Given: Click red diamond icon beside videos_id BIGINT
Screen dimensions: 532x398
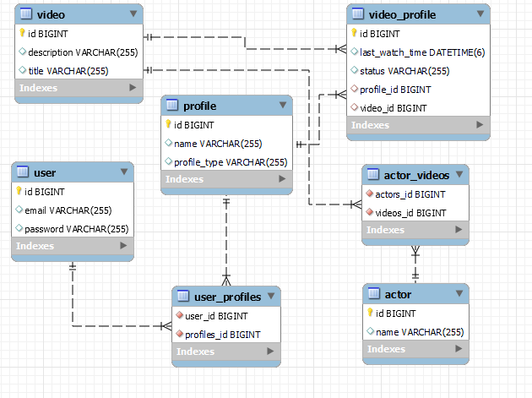Looking at the screenshot, I should click(370, 213).
